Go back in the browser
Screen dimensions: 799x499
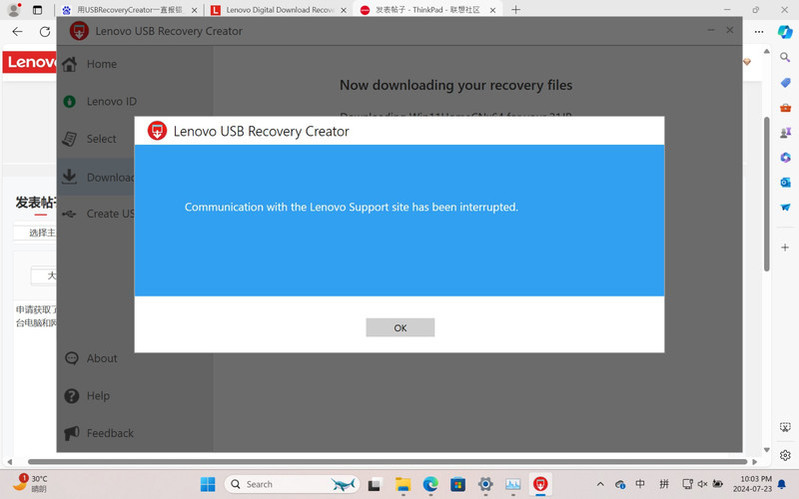[17, 32]
